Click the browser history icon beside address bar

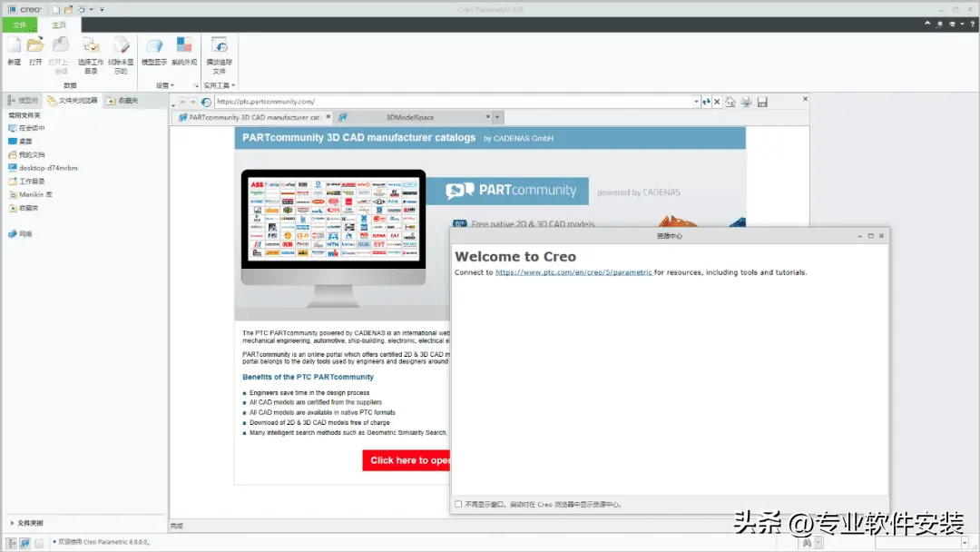point(206,102)
